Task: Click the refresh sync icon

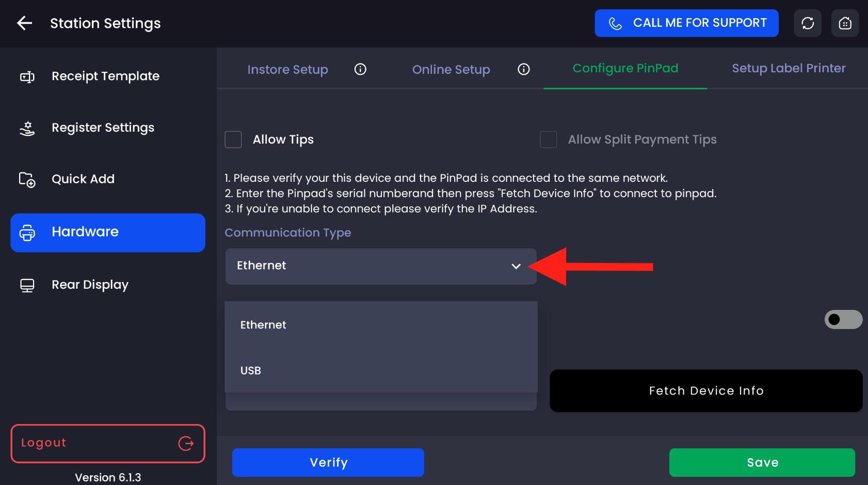Action: coord(807,23)
